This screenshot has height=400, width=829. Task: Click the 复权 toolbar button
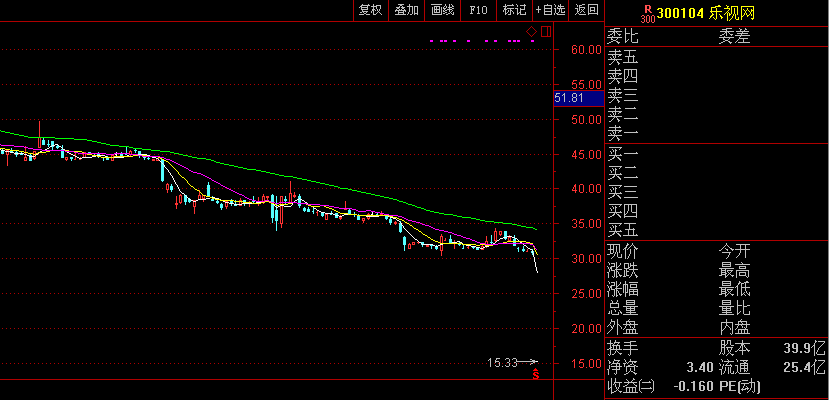pos(370,10)
